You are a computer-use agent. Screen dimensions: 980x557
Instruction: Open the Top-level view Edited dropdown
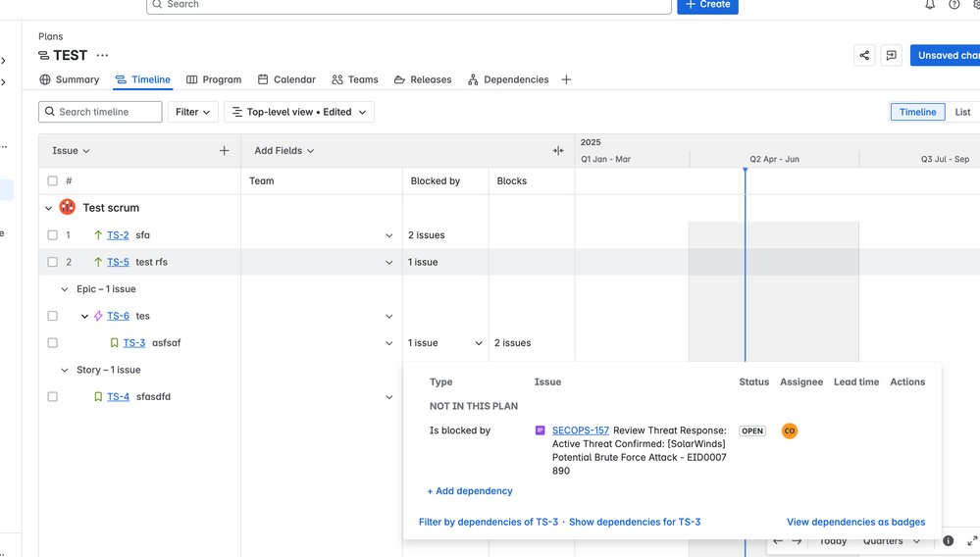[x=299, y=112]
